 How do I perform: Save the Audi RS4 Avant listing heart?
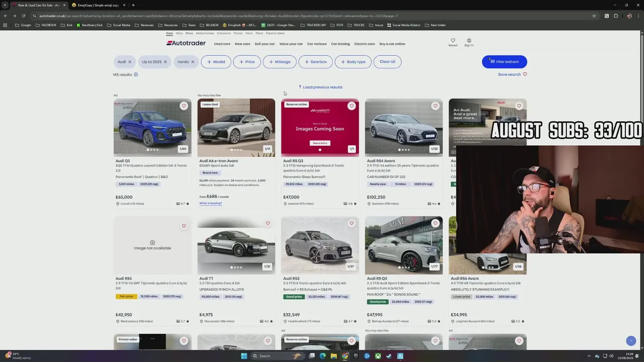coord(435,106)
